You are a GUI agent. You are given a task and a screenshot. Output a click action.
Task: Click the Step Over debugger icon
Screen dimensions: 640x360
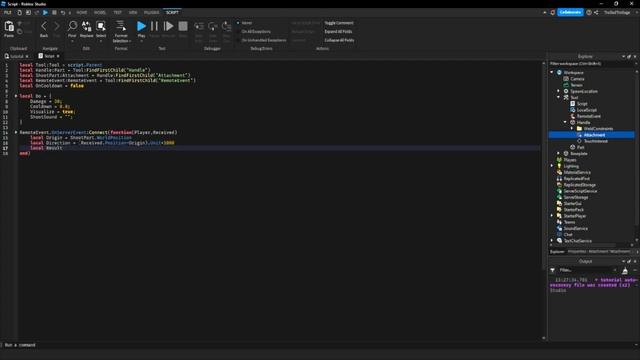coord(213,27)
